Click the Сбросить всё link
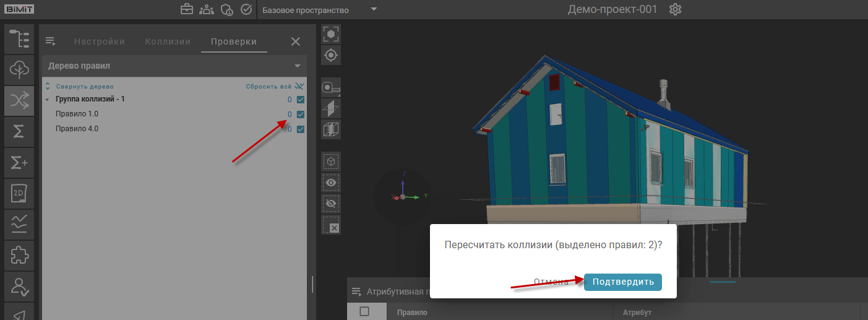Viewport: 868px width, 320px height. 269,87
